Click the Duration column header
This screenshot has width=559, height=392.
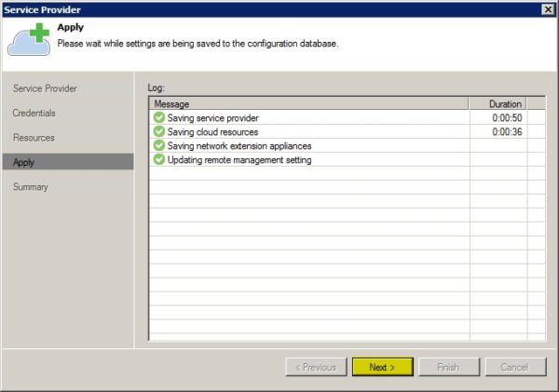[498, 103]
